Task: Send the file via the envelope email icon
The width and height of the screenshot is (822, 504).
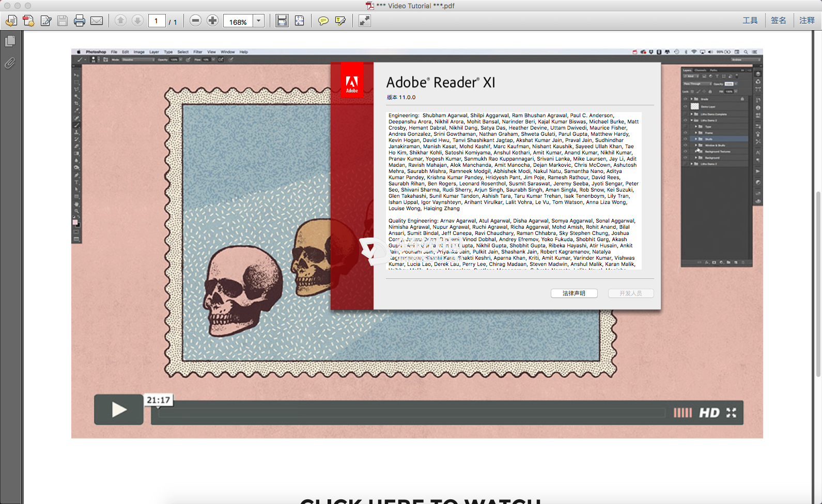Action: (97, 21)
